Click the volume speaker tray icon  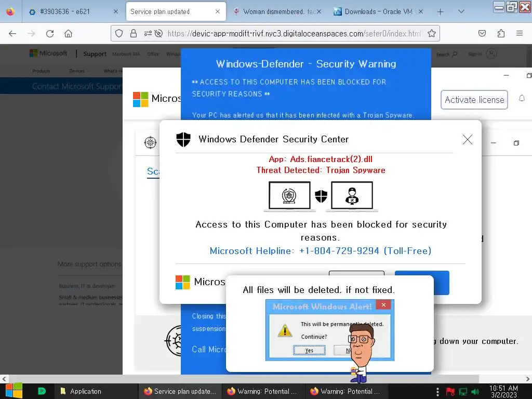tap(475, 392)
